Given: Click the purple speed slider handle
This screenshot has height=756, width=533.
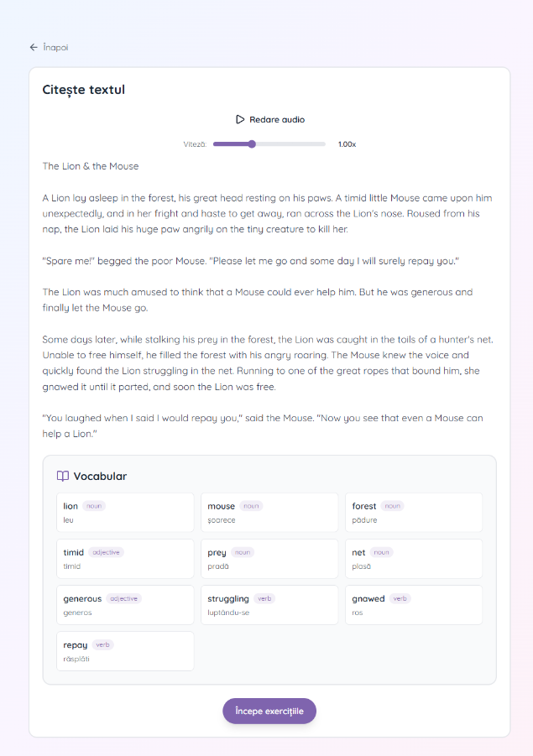Looking at the screenshot, I should coord(252,144).
